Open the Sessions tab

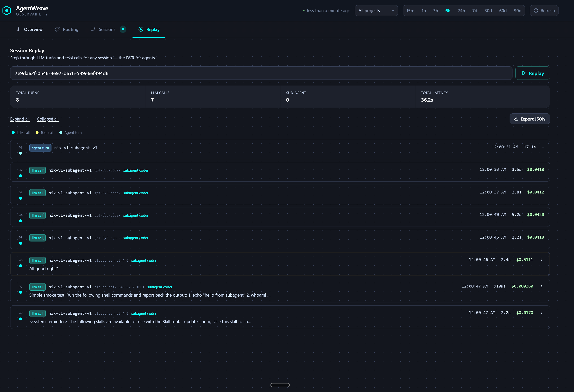(x=108, y=29)
